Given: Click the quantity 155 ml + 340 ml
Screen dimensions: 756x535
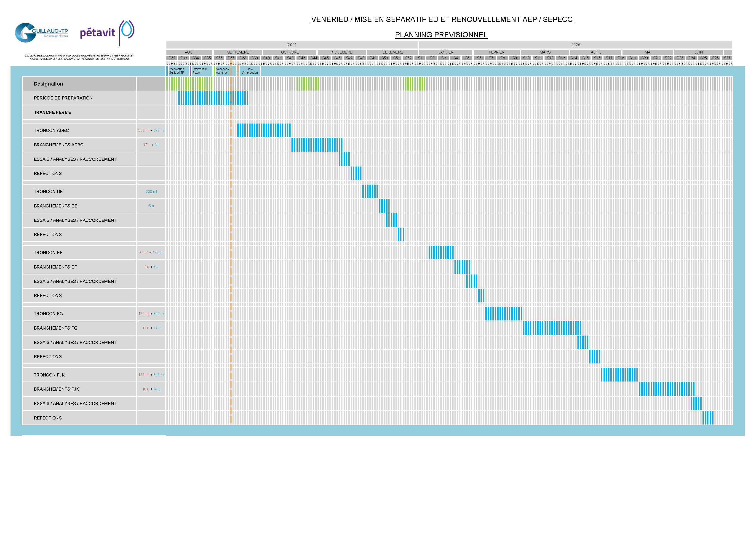Looking at the screenshot, I should tap(151, 375).
